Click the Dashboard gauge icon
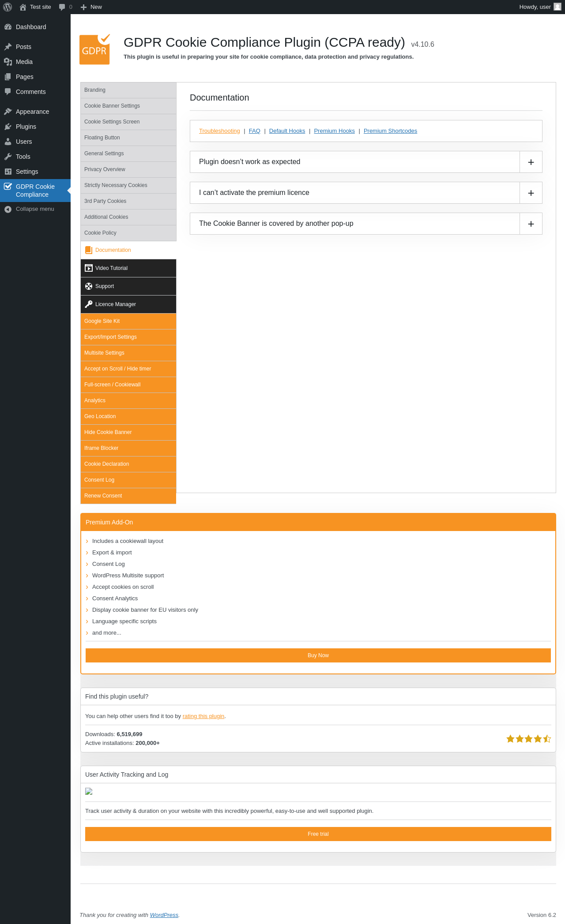The height and width of the screenshot is (924, 565). pos(8,27)
